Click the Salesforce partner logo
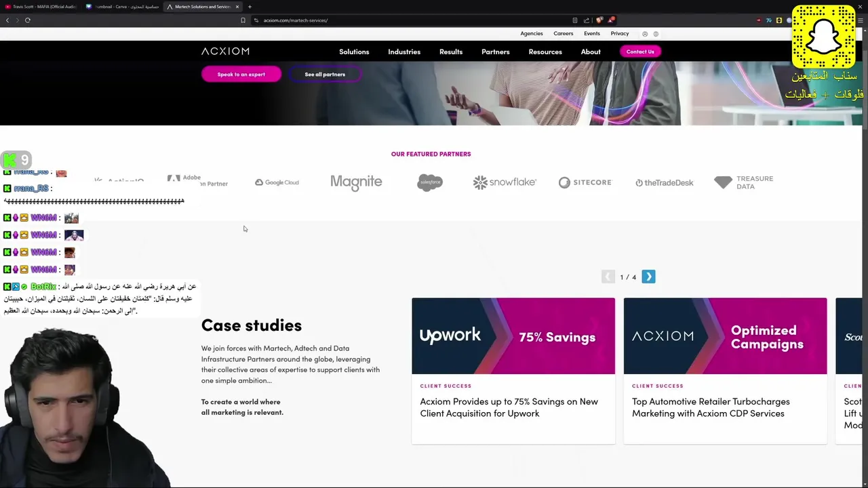This screenshot has height=488, width=868. tap(430, 182)
